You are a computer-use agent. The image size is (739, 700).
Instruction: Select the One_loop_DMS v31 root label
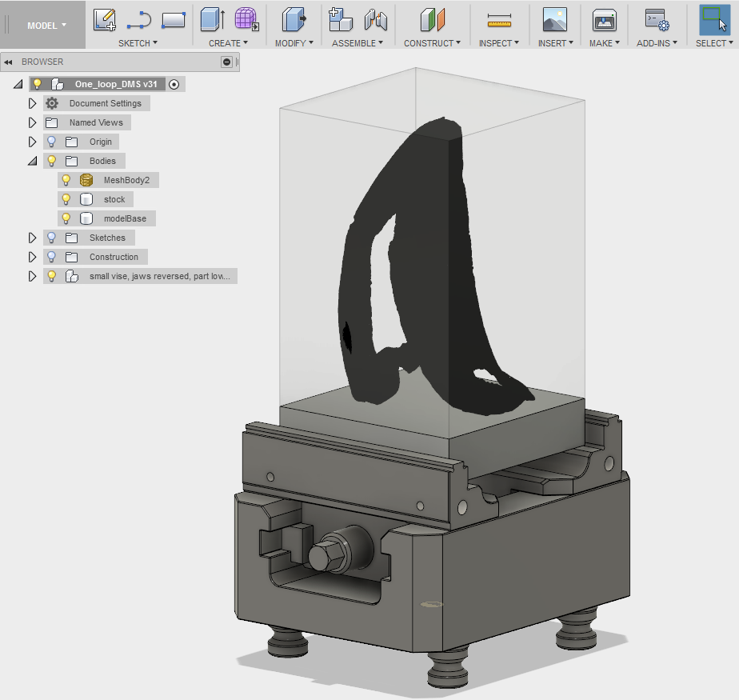[116, 84]
